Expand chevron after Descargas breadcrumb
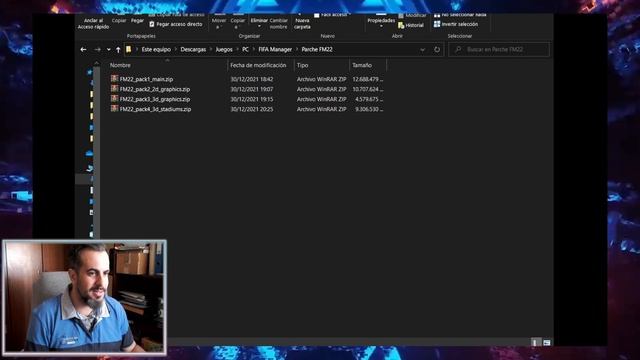The height and width of the screenshot is (360, 640). pos(211,49)
